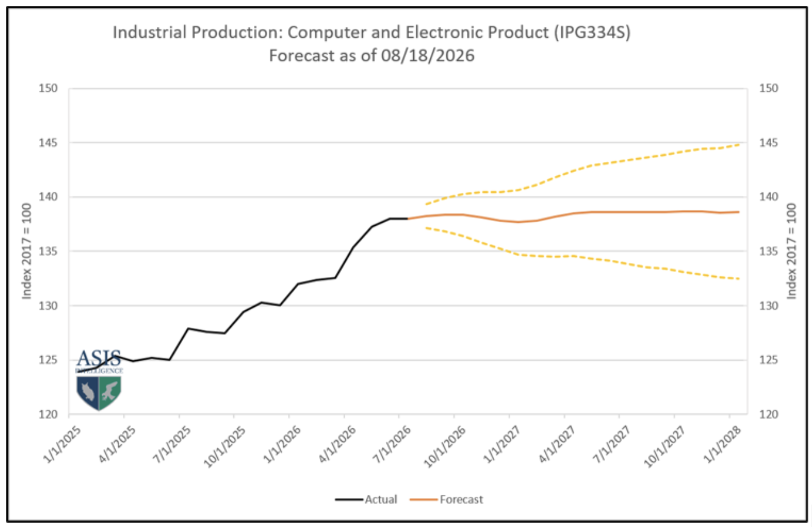The image size is (812, 527).
Task: Click the 135 label on the left axis
Action: tap(49, 251)
